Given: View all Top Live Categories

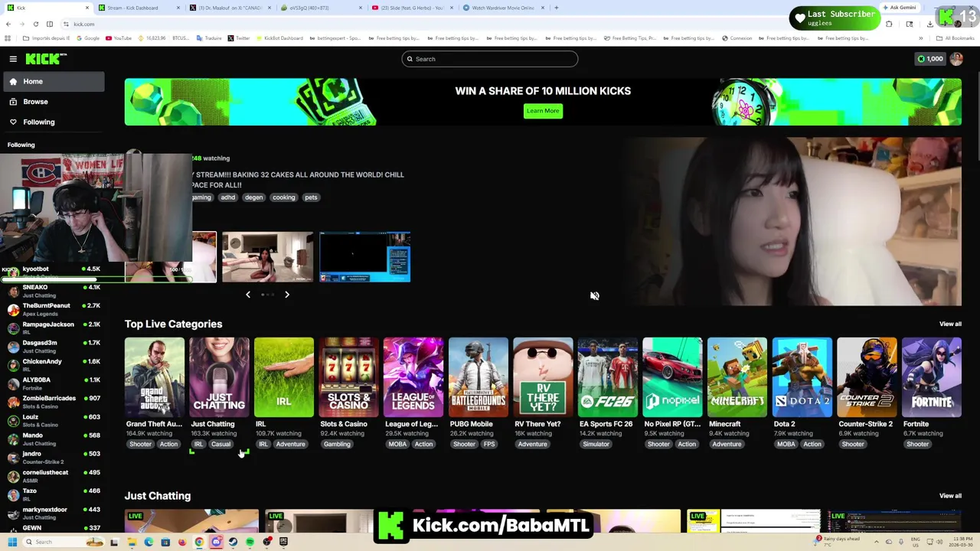Looking at the screenshot, I should click(950, 324).
